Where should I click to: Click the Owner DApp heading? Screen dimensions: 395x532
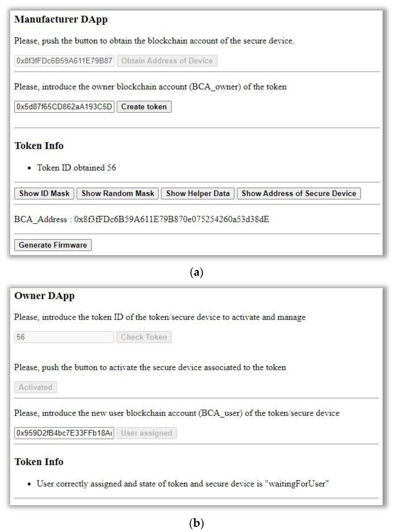(x=44, y=296)
